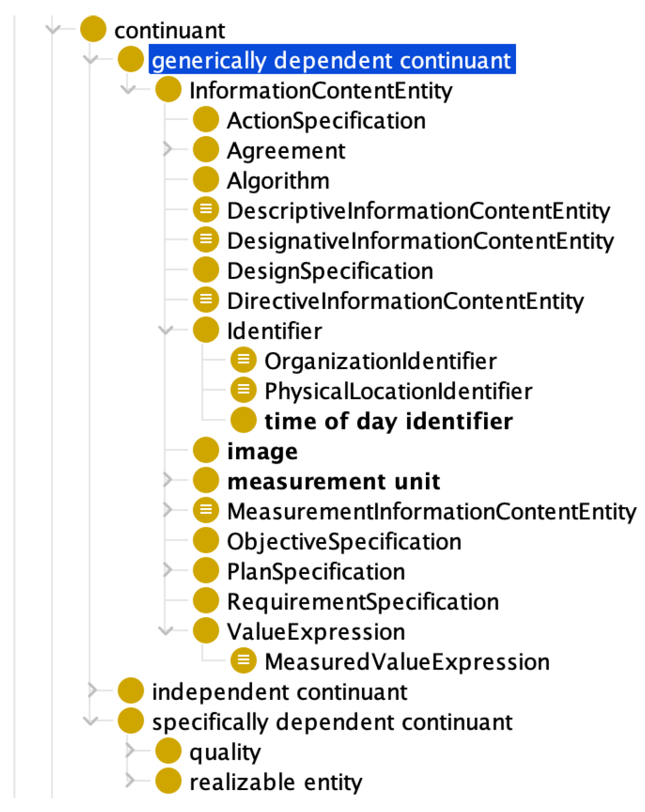Viewport: 645px width, 812px height.
Task: Click the defined-class icon next to OrganizationIdentifier
Action: pos(244,361)
